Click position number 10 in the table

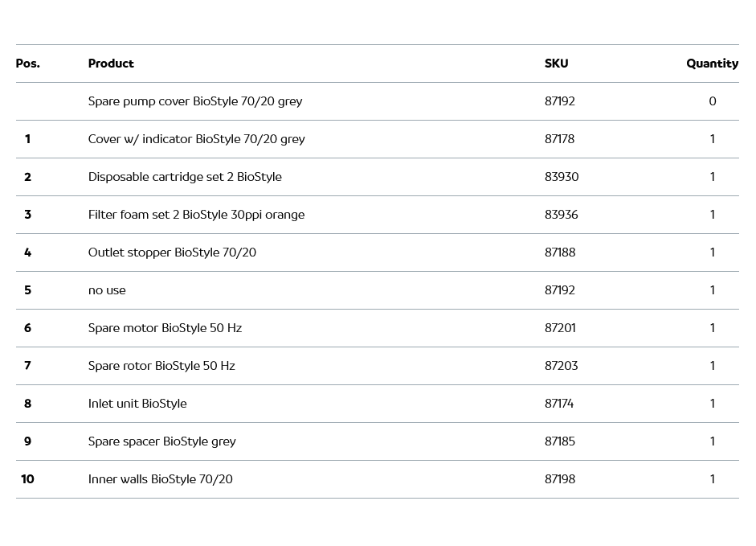tap(27, 479)
